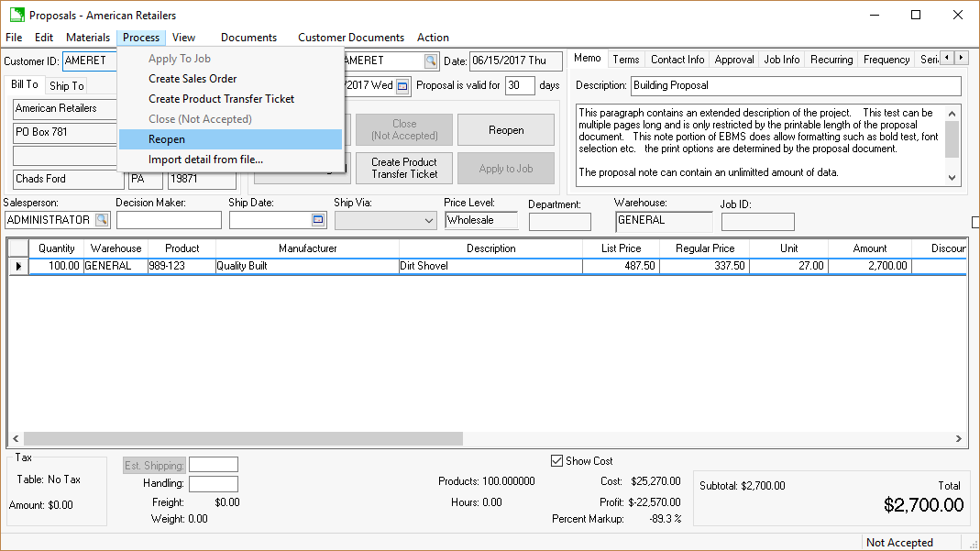
Task: Open the Ship Date calendar picker
Action: click(x=318, y=220)
